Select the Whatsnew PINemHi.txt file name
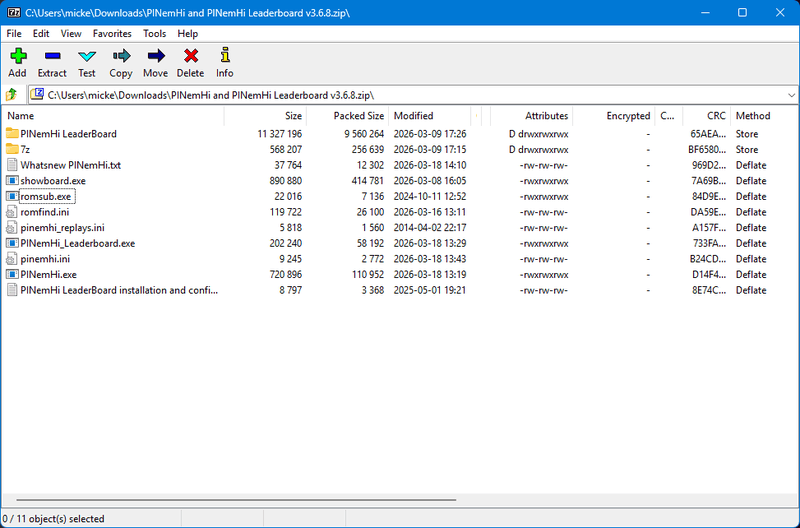Image resolution: width=800 pixels, height=528 pixels. click(70, 165)
